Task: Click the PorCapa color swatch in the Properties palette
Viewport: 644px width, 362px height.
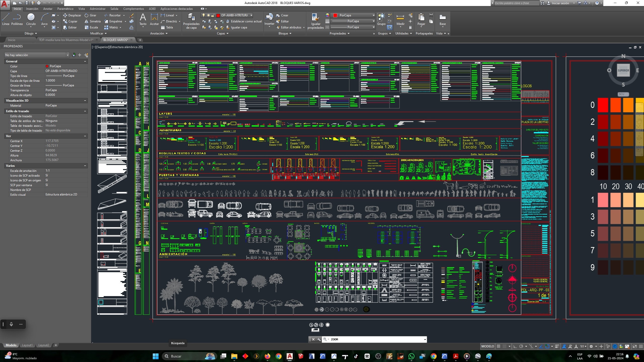Action: click(47, 66)
